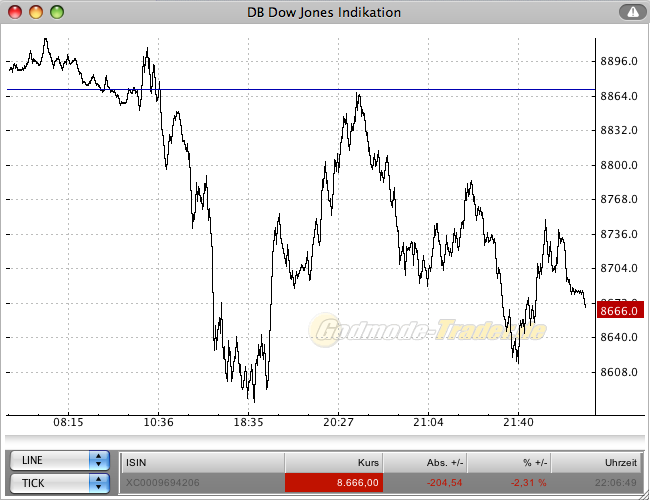Click the Kurs column header
The image size is (650, 500).
click(x=334, y=463)
